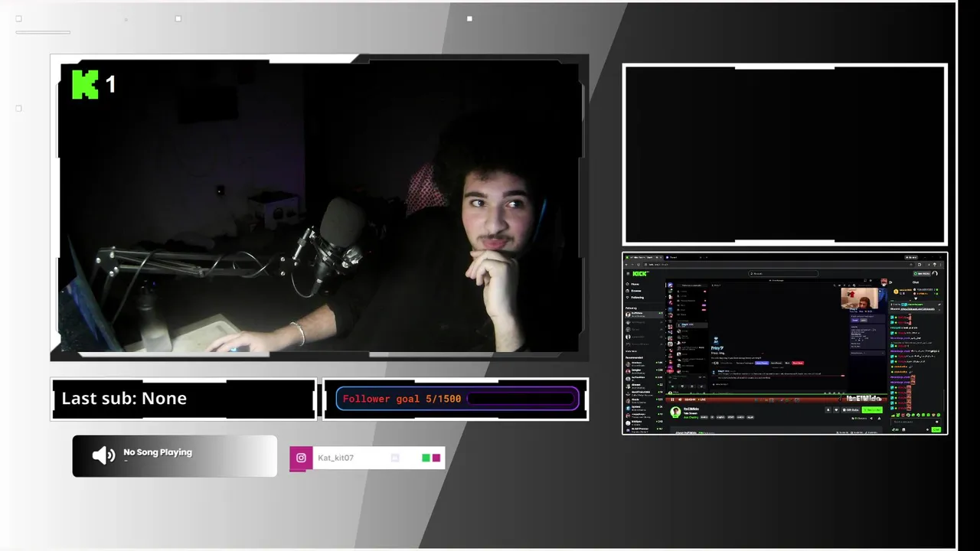The width and height of the screenshot is (980, 551).
Task: Click the green square in social bar
Action: 426,458
